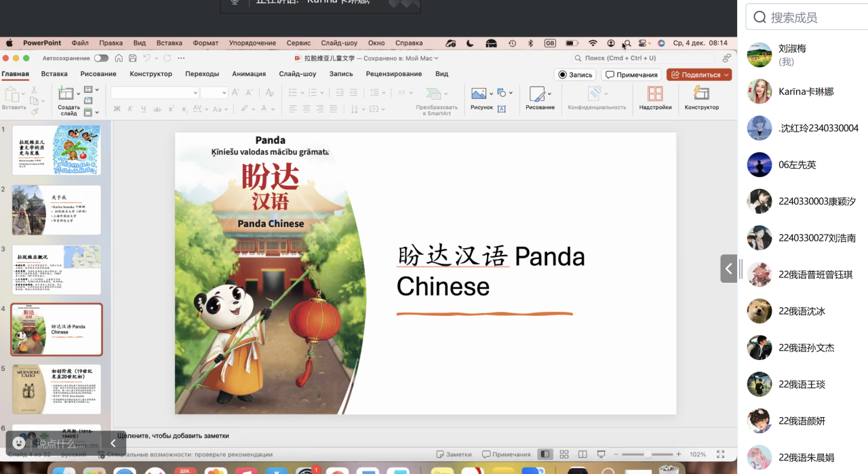868x474 pixels.
Task: Toggle normal view button in status bar
Action: click(545, 454)
